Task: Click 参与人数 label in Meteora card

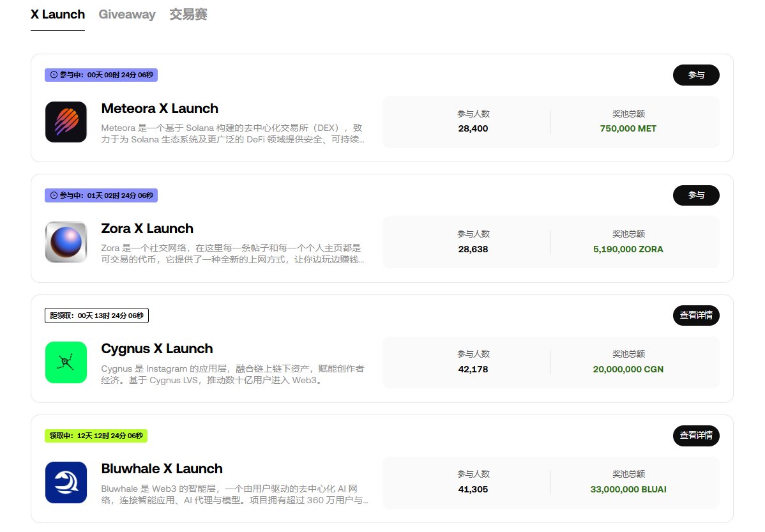Action: click(x=473, y=114)
